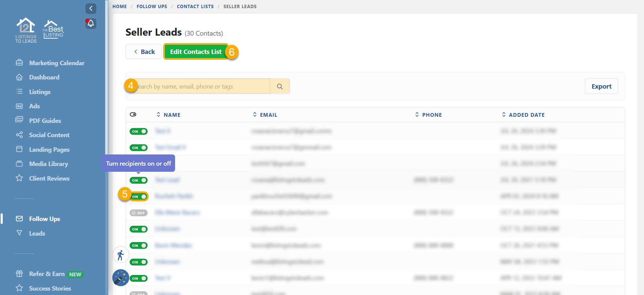Open the accessibility walking-figure widget
Screen dimensions: 644x295
coord(120,255)
